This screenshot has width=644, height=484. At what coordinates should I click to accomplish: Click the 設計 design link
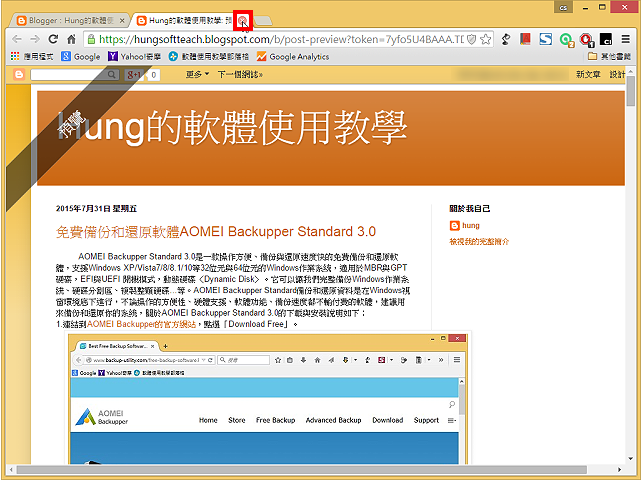[x=617, y=74]
